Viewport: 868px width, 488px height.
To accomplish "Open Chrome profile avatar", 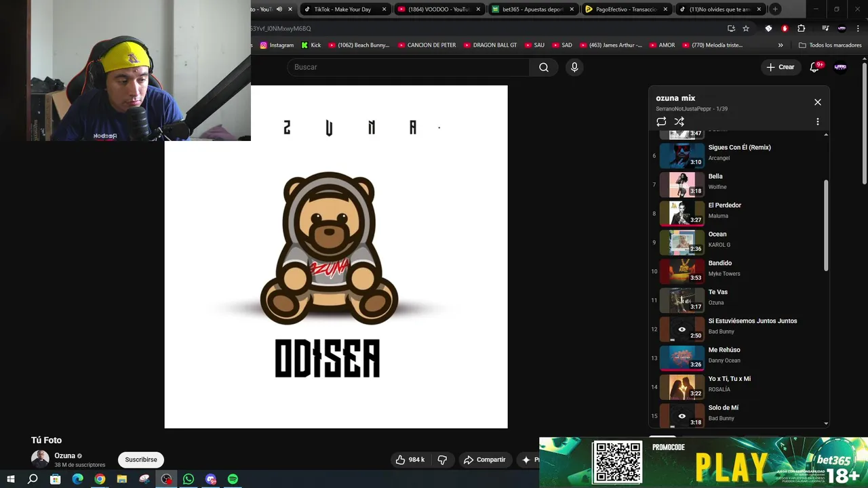I will pos(842,28).
